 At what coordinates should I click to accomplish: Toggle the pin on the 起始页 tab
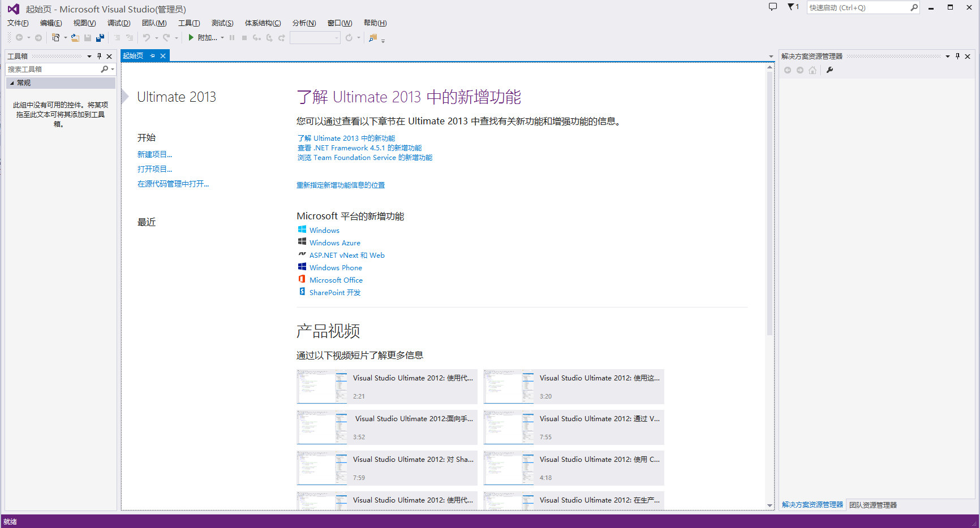[x=153, y=56]
